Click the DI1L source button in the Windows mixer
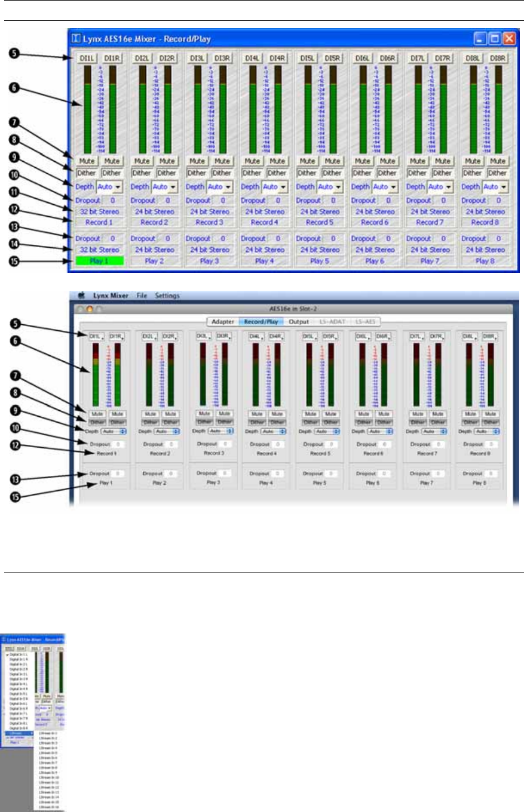 tap(86, 58)
